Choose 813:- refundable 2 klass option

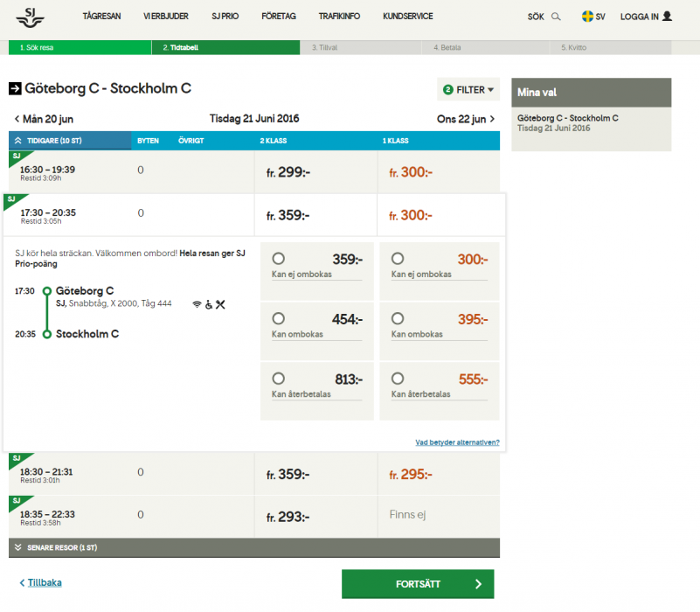(279, 379)
